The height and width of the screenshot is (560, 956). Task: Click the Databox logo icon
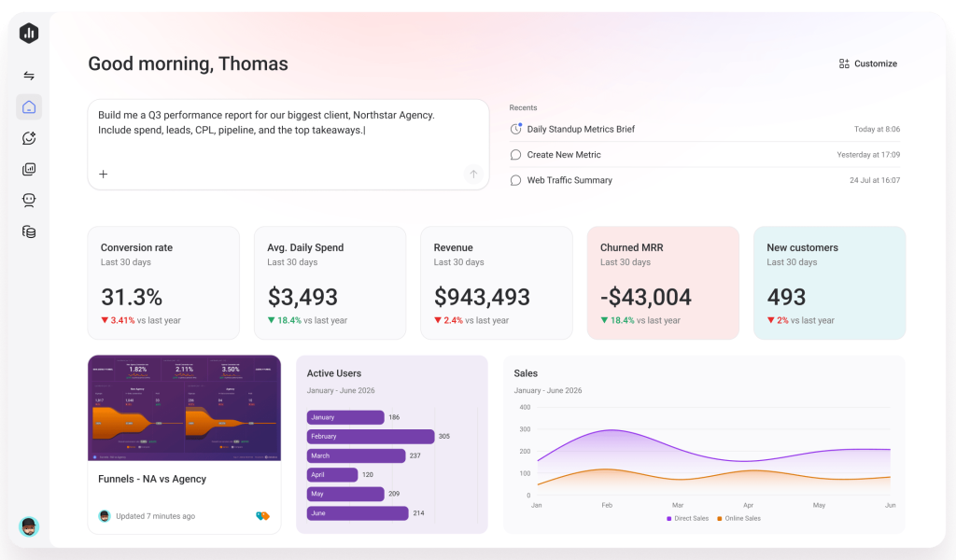[x=29, y=33]
